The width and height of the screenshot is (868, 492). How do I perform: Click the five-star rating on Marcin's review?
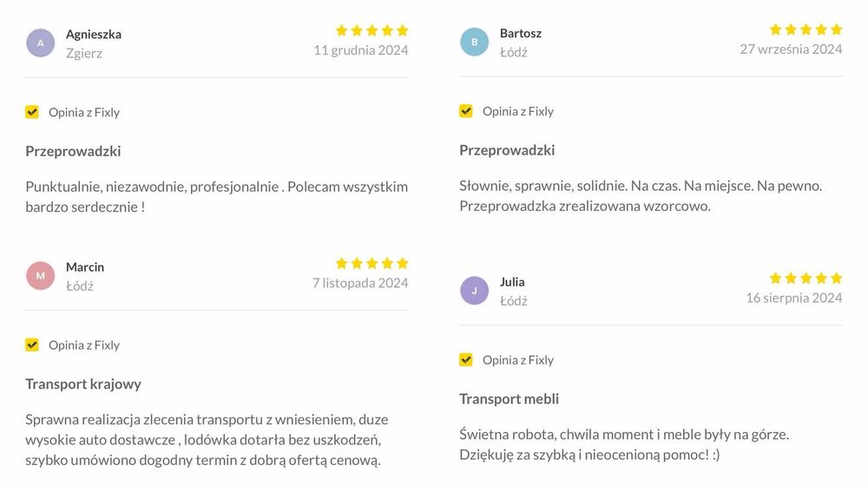(x=372, y=263)
